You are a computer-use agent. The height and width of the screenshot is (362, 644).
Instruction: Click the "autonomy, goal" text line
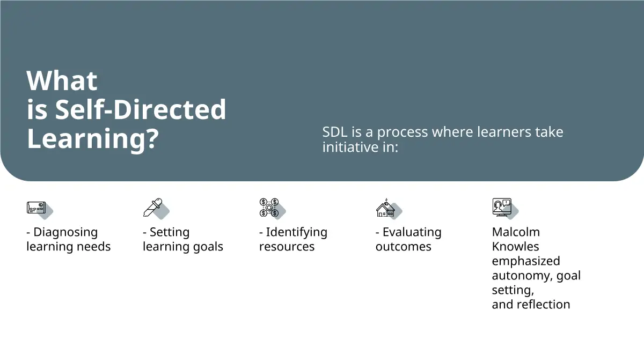(x=536, y=276)
